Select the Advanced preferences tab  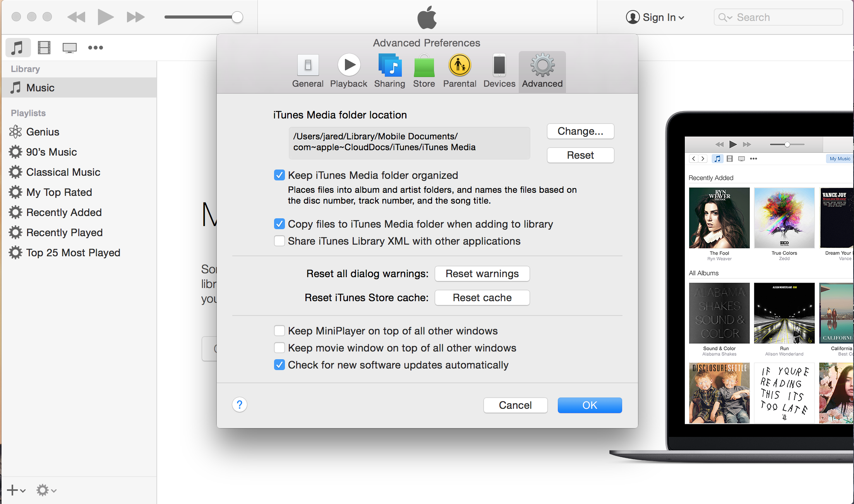[x=542, y=72]
